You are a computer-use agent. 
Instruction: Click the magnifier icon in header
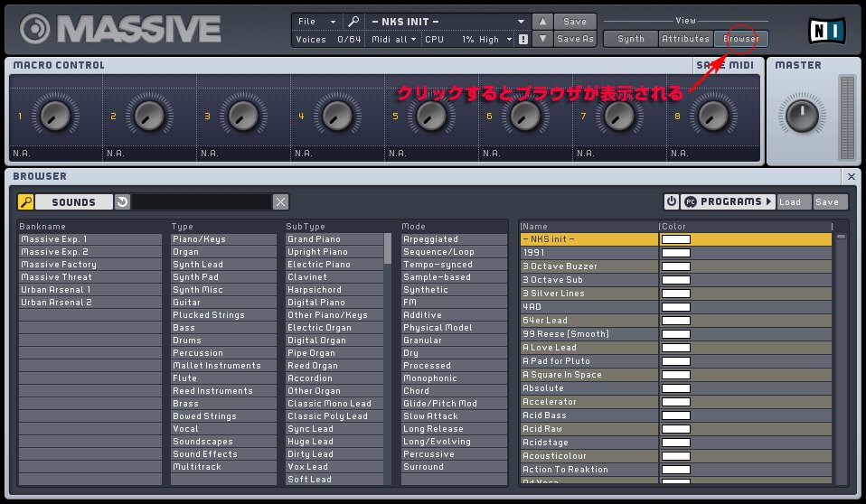(353, 22)
